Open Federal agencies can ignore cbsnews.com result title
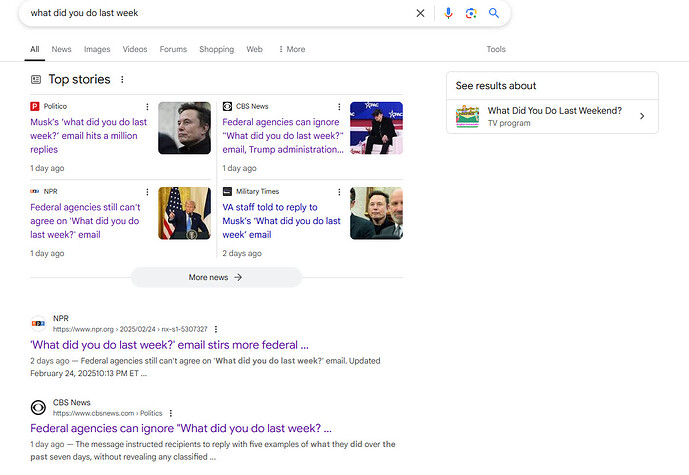The image size is (689, 475). point(181,428)
